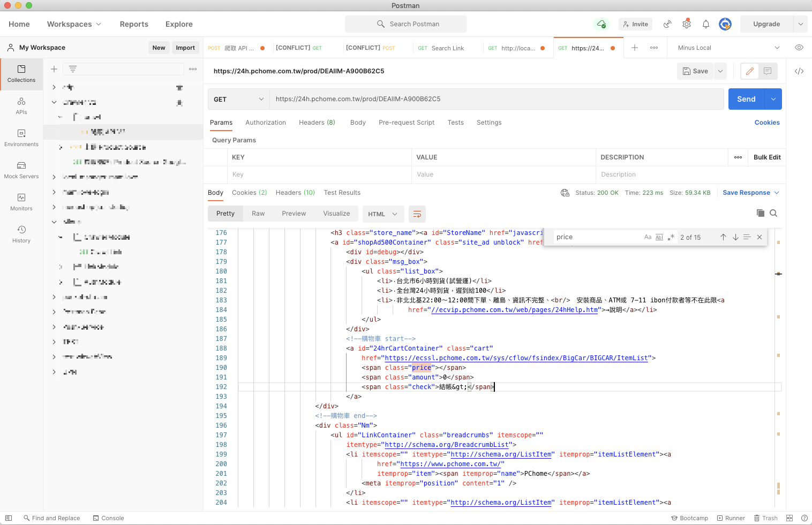Switch to the Headers (8) request tab
This screenshot has width=812, height=525.
click(317, 123)
